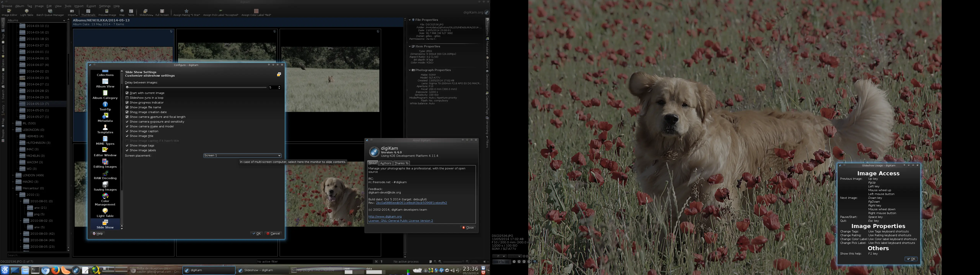This screenshot has width=980, height=275.
Task: Enable Slideshow runs in a loop
Action: click(x=127, y=98)
